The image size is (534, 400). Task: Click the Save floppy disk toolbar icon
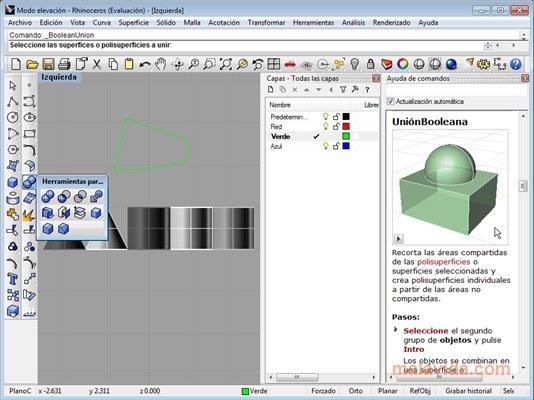(48, 64)
